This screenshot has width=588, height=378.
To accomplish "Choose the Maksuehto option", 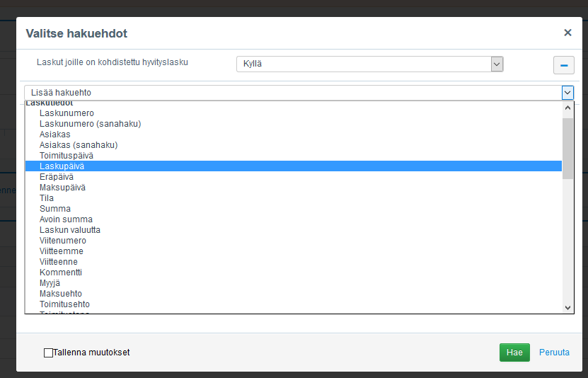I will 61,294.
